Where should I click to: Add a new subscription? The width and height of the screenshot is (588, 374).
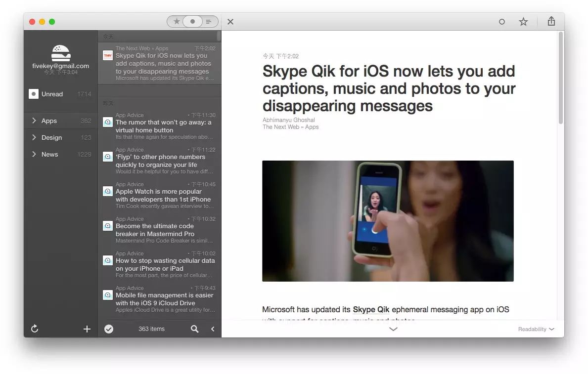[x=87, y=329]
